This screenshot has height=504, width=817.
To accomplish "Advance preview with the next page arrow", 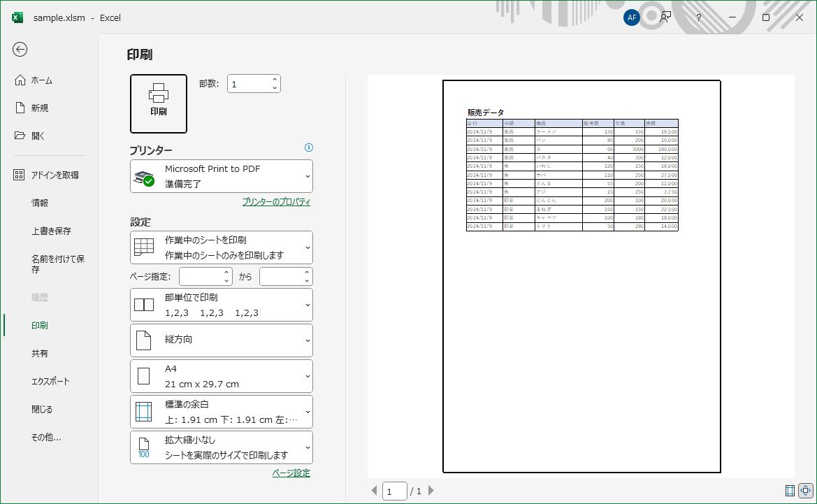I will coord(431,491).
